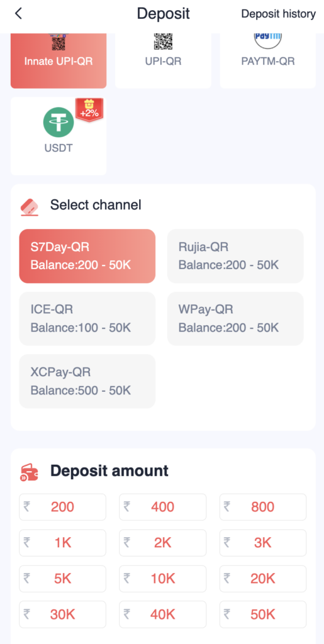Tap the green USDT Tether logo
The width and height of the screenshot is (324, 644).
point(59,122)
